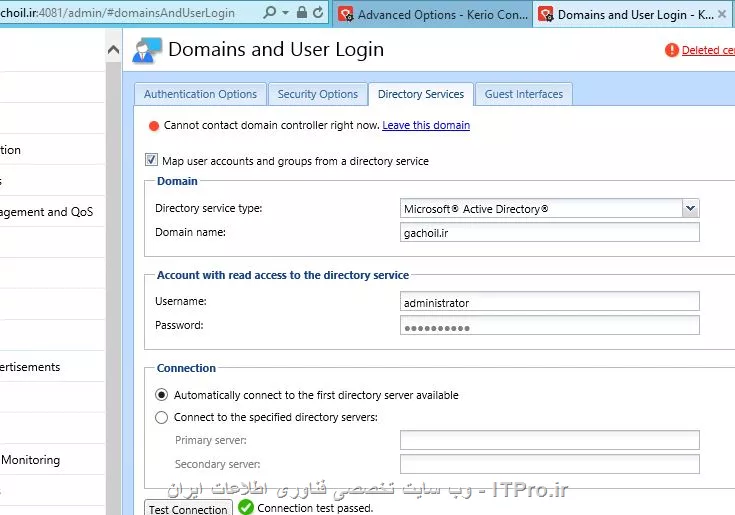Open the Authentication Options tab
The image size is (735, 515).
[200, 94]
